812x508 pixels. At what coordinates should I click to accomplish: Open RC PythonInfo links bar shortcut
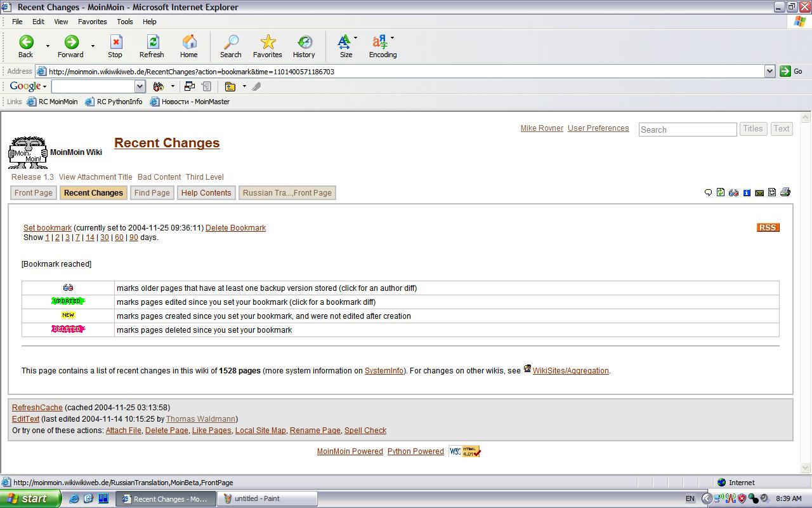114,102
